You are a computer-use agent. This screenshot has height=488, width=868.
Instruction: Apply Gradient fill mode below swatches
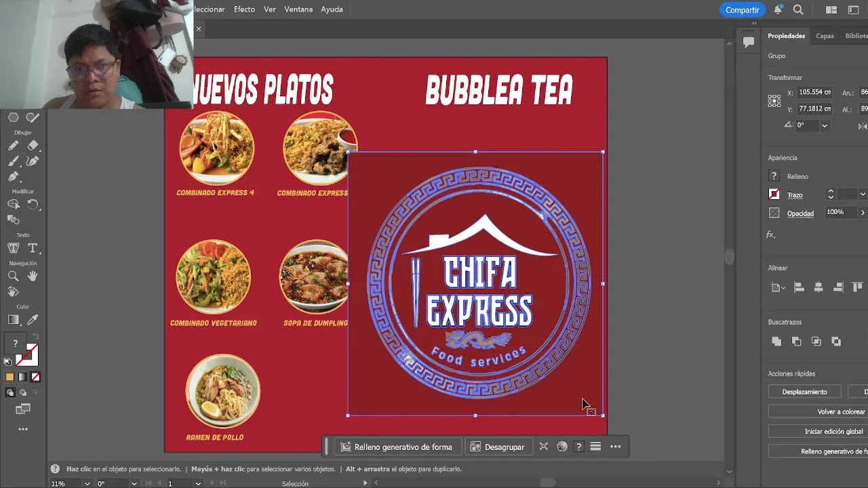pos(22,377)
